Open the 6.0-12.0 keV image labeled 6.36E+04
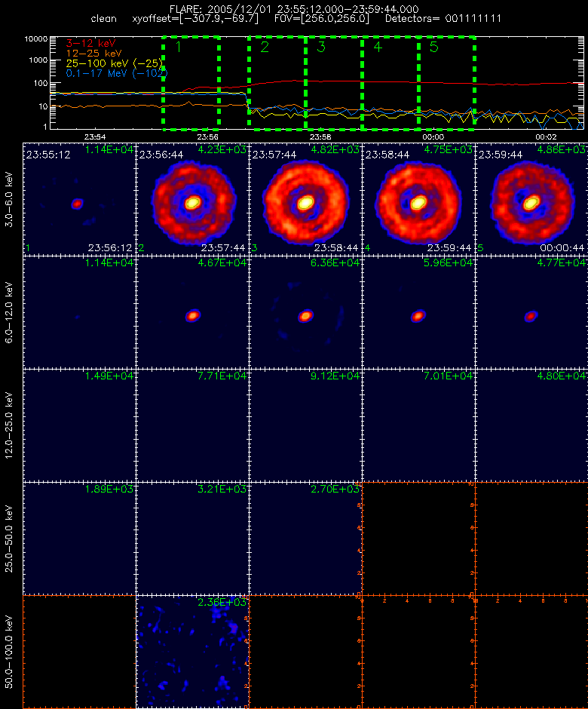This screenshot has width=588, height=709. pyautogui.click(x=305, y=312)
